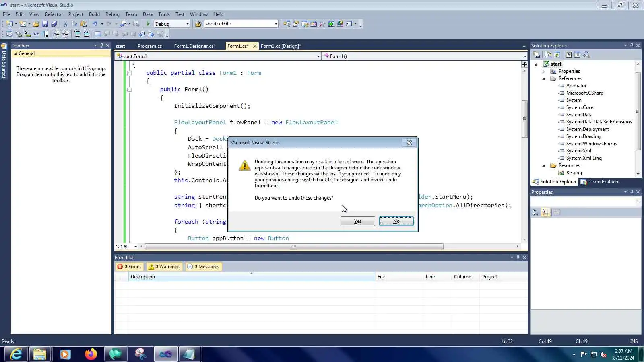Viewport: 644px width, 362px height.
Task: Click the View Code icon in Solution Explorer
Action: (569, 55)
